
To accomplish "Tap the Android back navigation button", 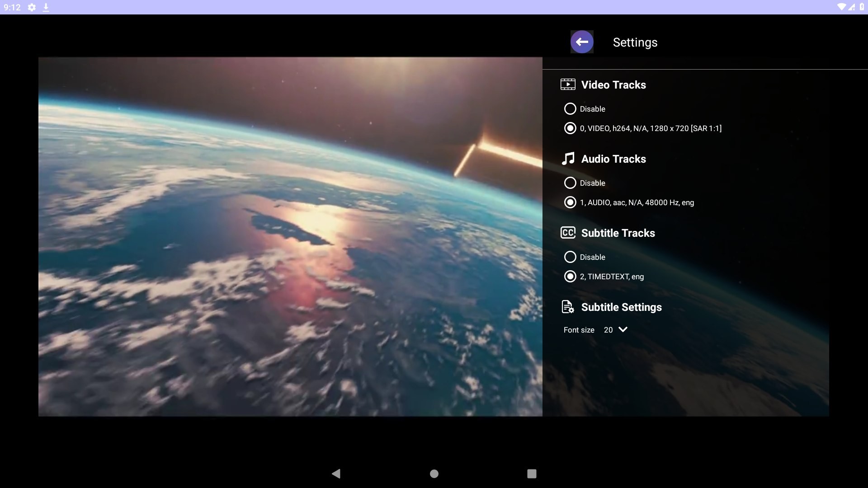I will pos(336,474).
